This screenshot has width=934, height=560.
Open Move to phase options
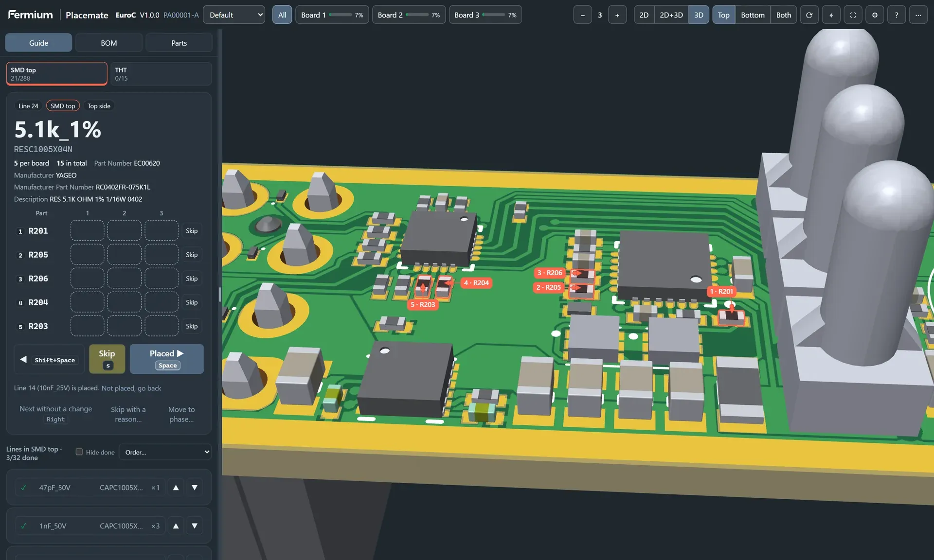click(181, 414)
